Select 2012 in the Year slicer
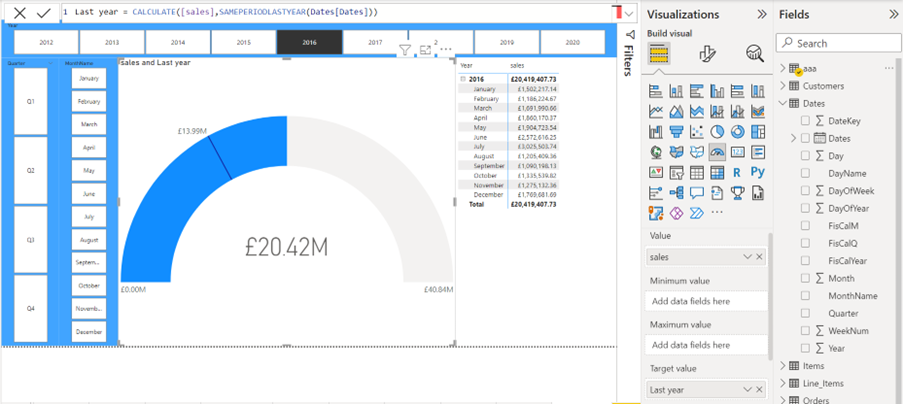The width and height of the screenshot is (903, 404). pos(46,43)
